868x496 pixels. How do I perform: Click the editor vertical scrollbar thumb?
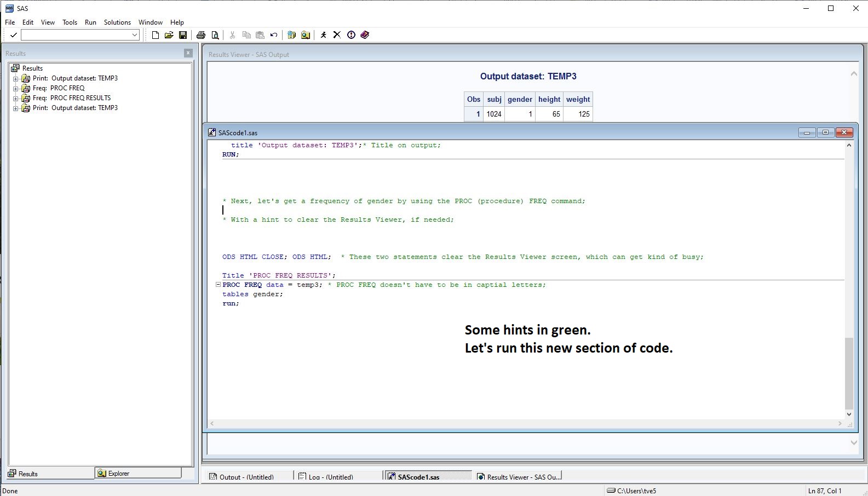pyautogui.click(x=849, y=372)
